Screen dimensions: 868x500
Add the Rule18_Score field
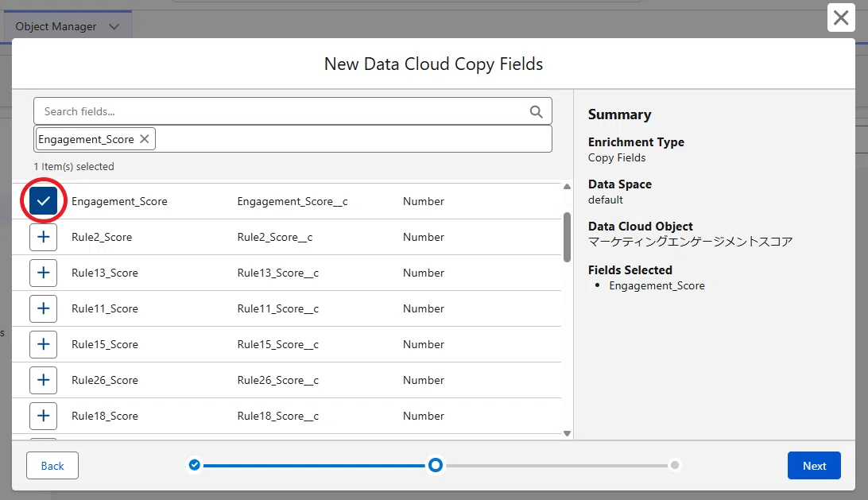tap(43, 416)
